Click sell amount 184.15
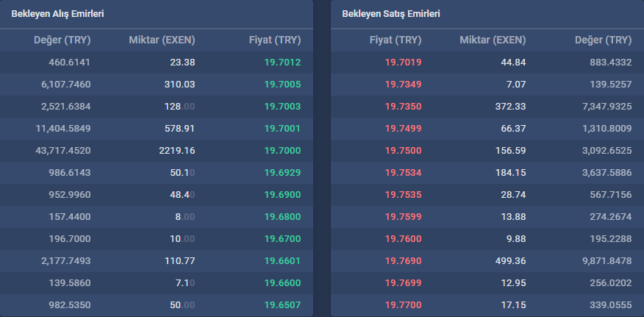The height and width of the screenshot is (317, 644). 509,173
